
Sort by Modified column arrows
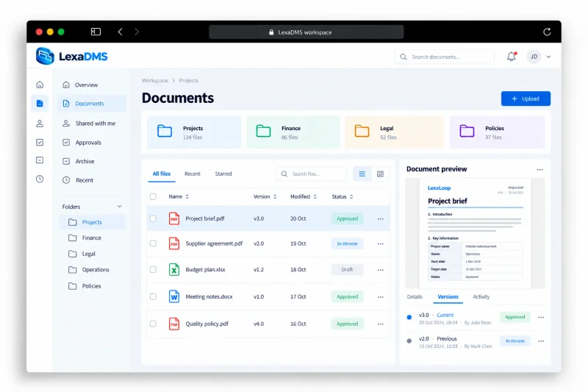tap(315, 196)
